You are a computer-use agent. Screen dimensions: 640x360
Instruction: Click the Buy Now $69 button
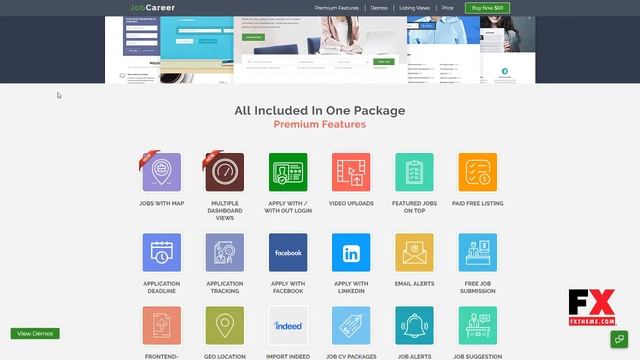[487, 8]
